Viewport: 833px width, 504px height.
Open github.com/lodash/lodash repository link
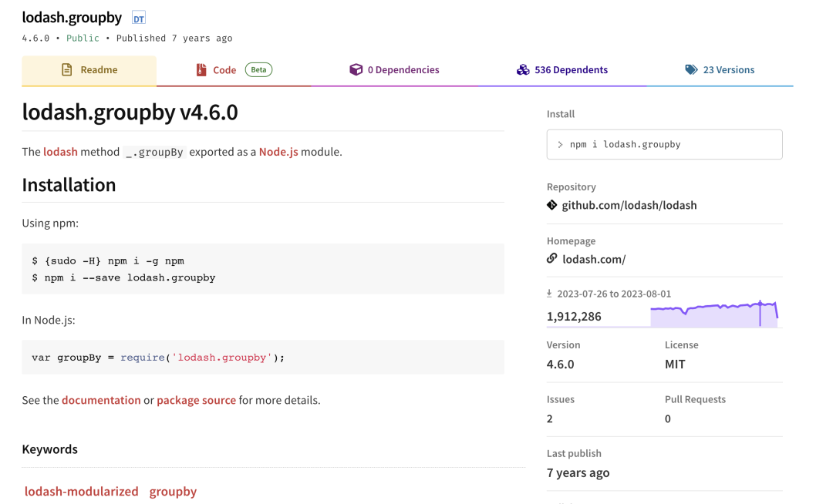pyautogui.click(x=629, y=205)
